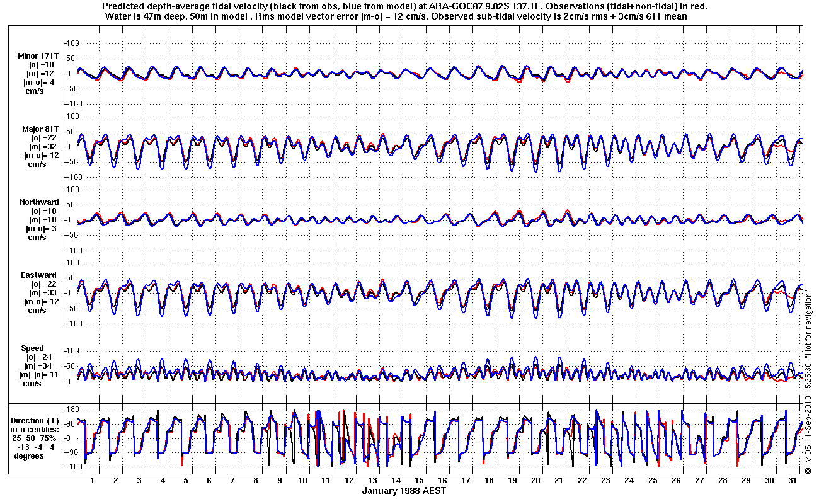
Task: Click the "January 1988 AEST" axis title
Action: 404,491
